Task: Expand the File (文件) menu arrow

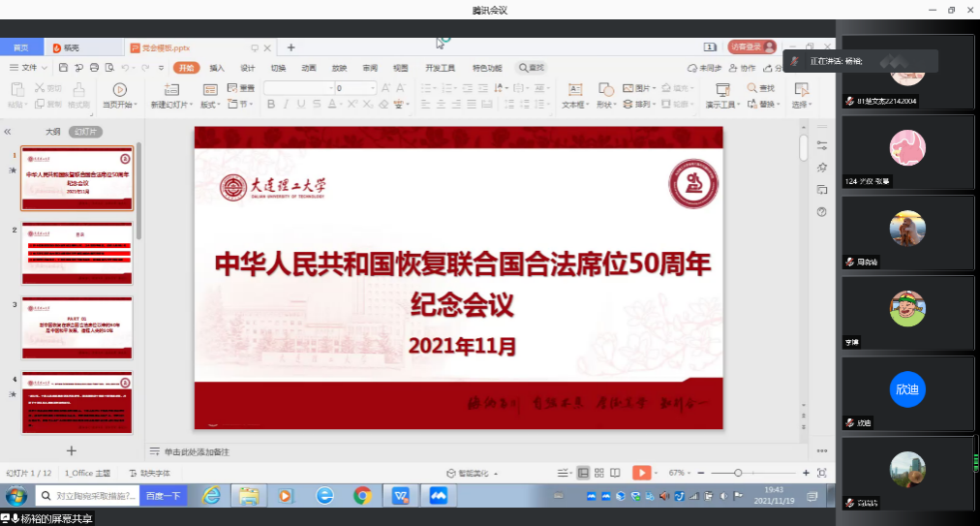Action: click(45, 68)
